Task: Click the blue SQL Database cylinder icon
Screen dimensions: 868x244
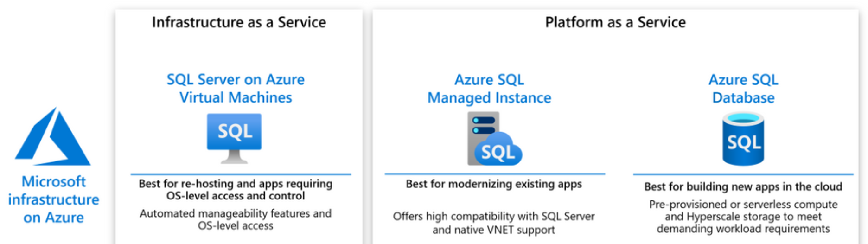Action: 743,140
